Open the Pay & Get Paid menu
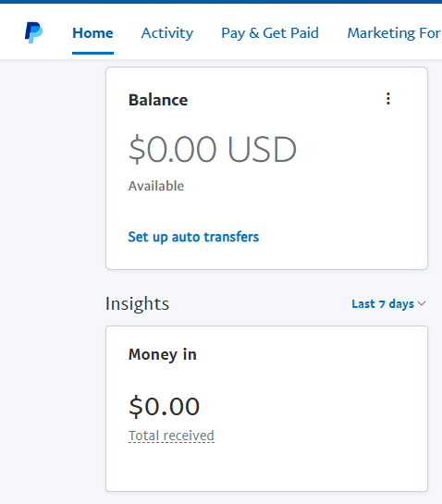 [x=270, y=33]
